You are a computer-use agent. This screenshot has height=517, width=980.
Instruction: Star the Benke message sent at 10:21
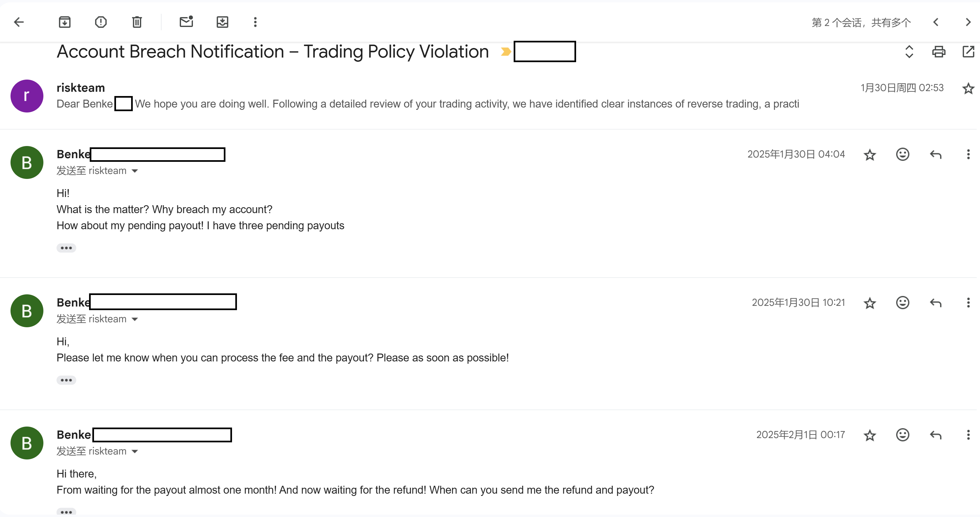(870, 303)
